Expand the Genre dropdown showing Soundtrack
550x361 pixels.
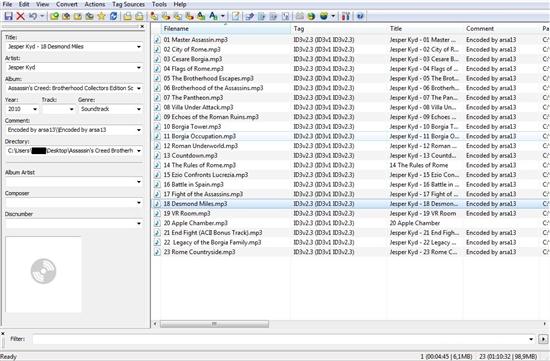139,109
